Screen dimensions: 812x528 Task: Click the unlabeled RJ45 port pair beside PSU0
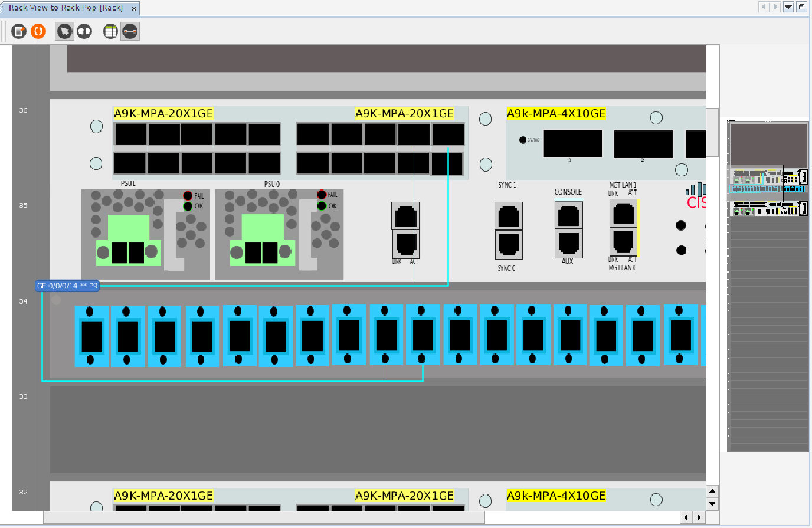click(x=405, y=230)
